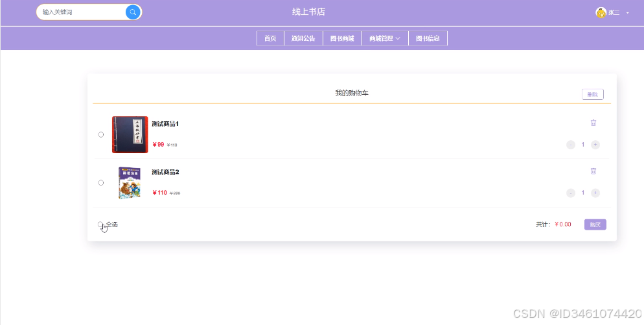Select the 测试商品2 checkbox

101,183
